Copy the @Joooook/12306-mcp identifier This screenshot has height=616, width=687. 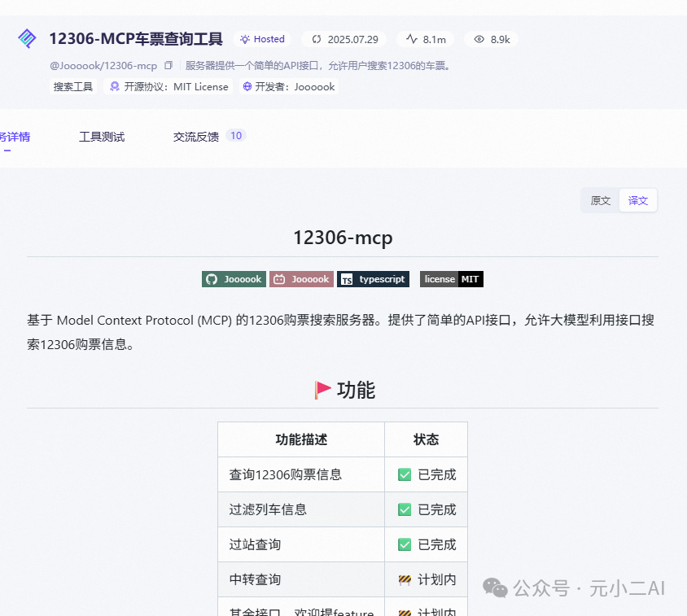coord(168,65)
